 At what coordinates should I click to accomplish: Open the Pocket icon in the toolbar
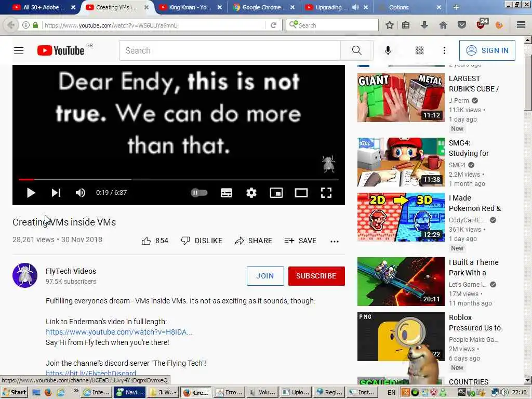462,25
